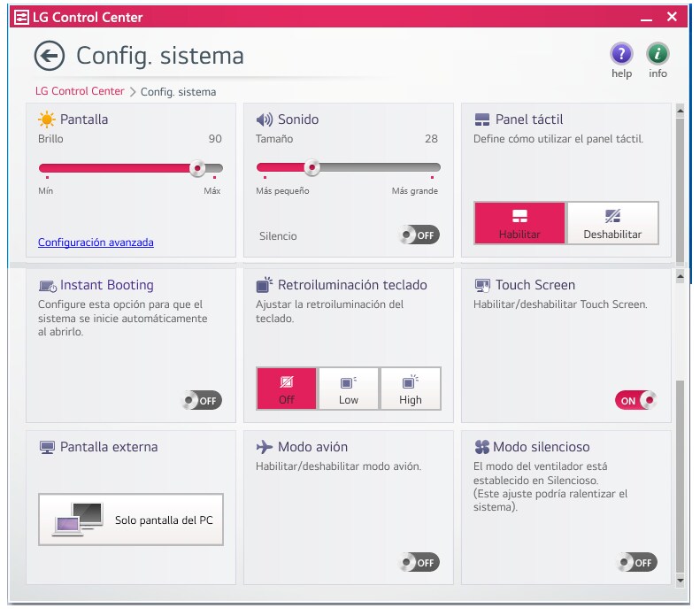The height and width of the screenshot is (616, 700).
Task: Click LG Control Center breadcrumb link
Action: point(80,91)
